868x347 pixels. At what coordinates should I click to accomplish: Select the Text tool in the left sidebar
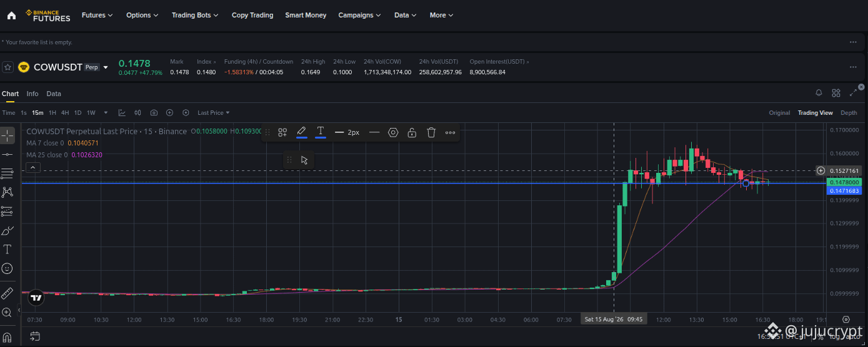click(7, 250)
